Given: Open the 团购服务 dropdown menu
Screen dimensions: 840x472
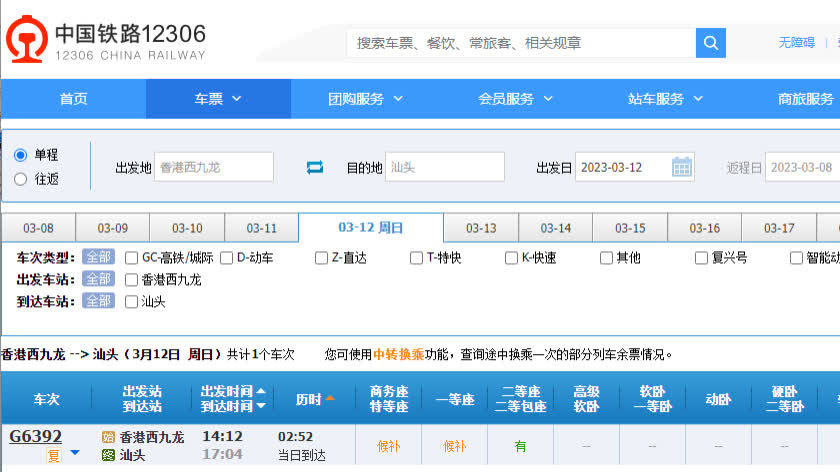Looking at the screenshot, I should pyautogui.click(x=365, y=99).
